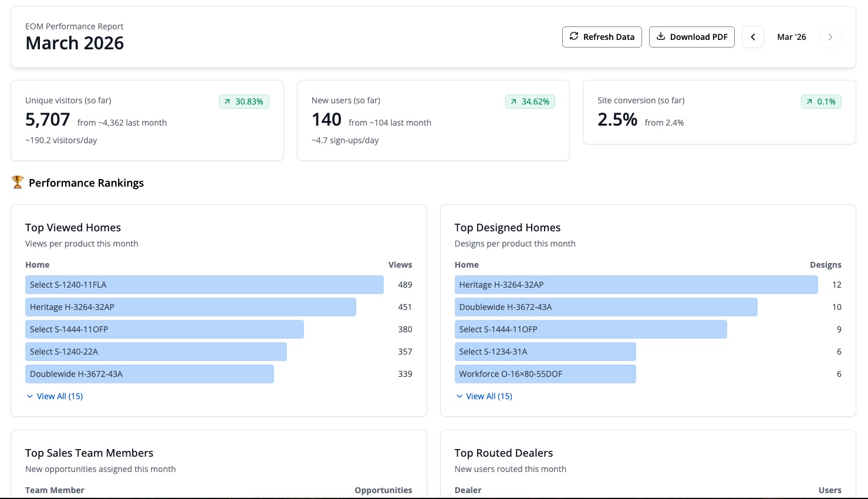Screen dimensions: 868x499
Task: Click Heritage H-3264-32AP bar in Top Designed Homes
Action: tap(636, 285)
